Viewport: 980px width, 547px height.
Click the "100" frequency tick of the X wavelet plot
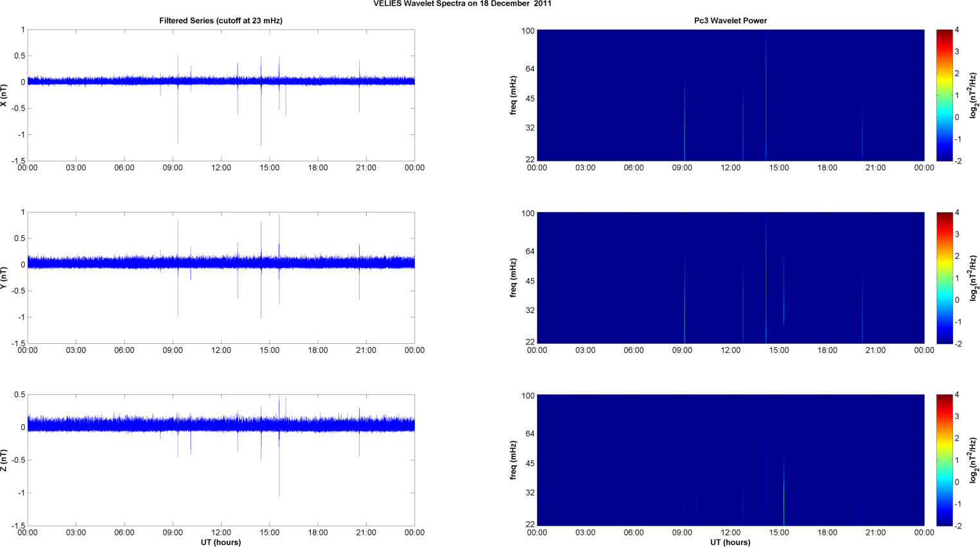528,31
